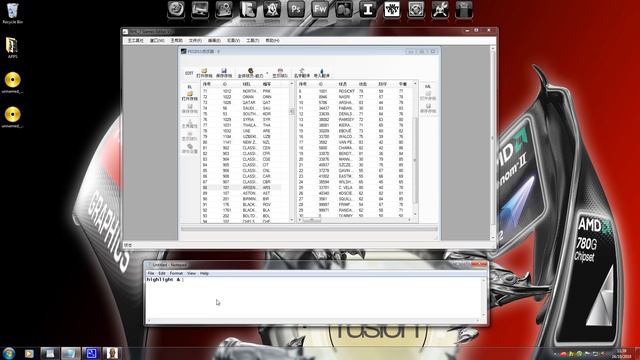
Task: Open the dock icon showing letter I
Action: coord(368,10)
